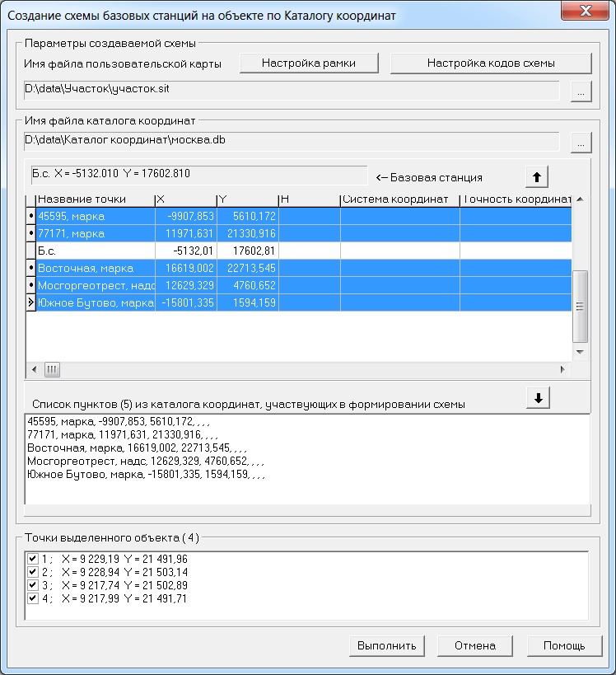Select row Восточная, марка in table
This screenshot has height=675, width=616.
point(91,268)
